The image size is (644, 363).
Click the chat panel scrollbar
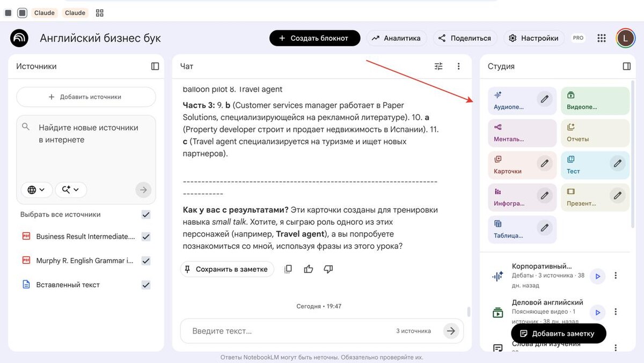click(x=469, y=312)
